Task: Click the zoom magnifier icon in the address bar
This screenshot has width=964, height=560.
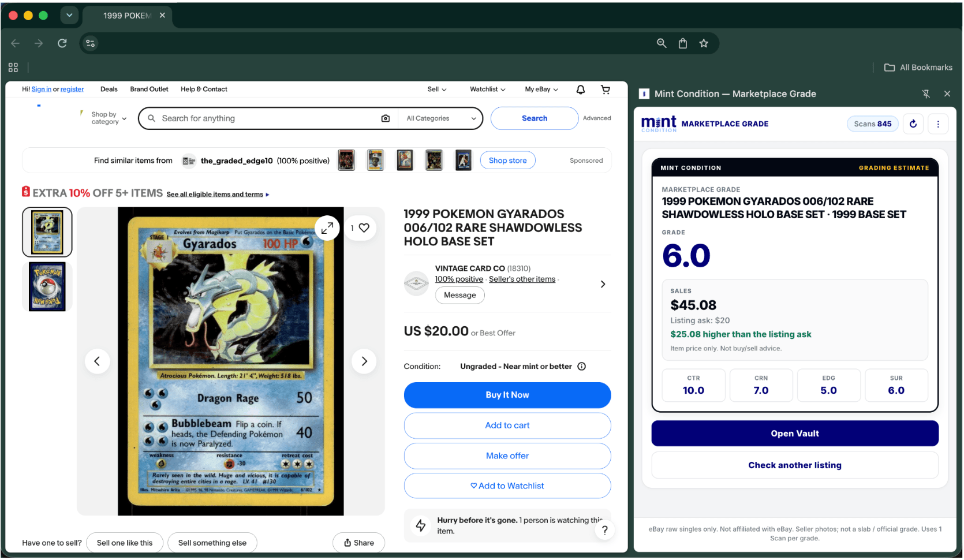Action: pyautogui.click(x=662, y=43)
